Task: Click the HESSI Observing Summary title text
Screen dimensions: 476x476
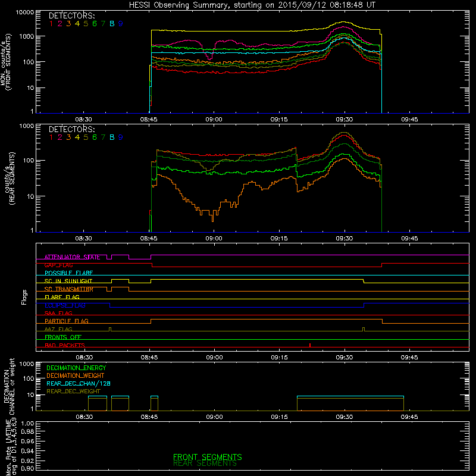Action: coord(252,5)
